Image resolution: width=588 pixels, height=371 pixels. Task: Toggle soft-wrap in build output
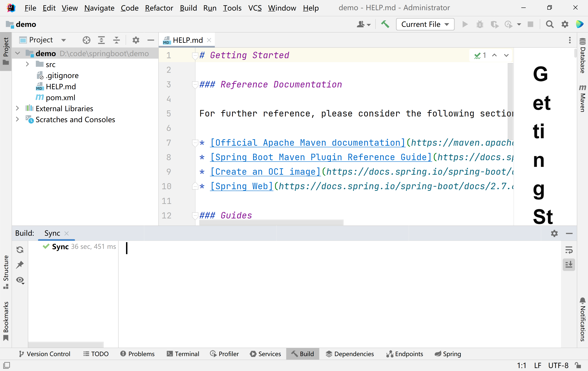click(x=569, y=250)
